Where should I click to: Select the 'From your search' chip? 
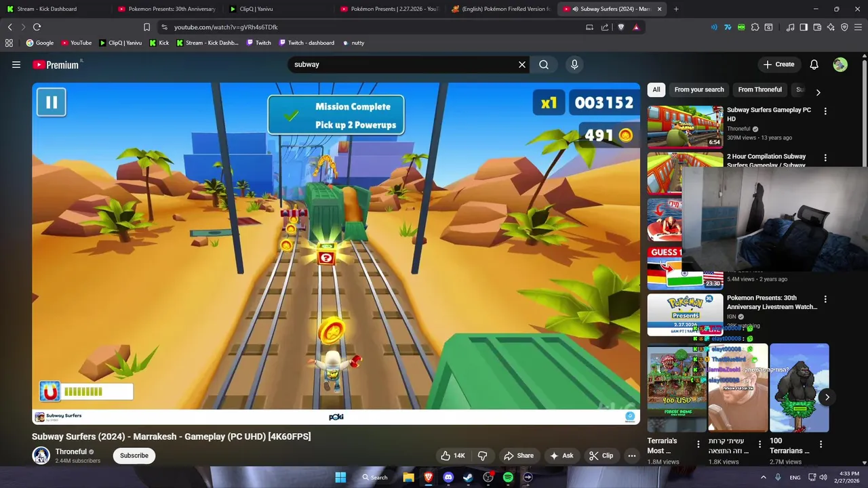click(699, 89)
